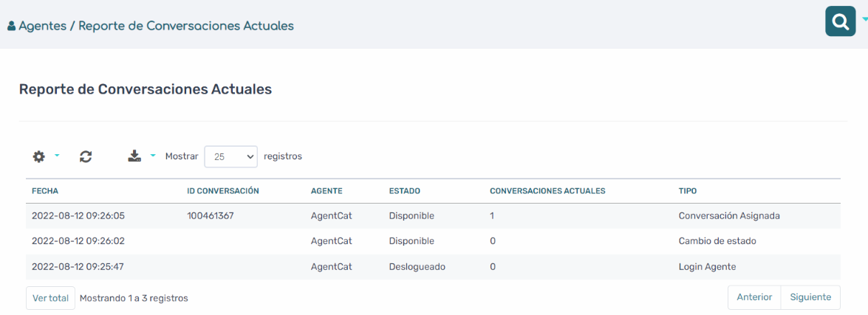Expand arrow next to the download icon
This screenshot has height=315, width=868.
click(x=154, y=156)
